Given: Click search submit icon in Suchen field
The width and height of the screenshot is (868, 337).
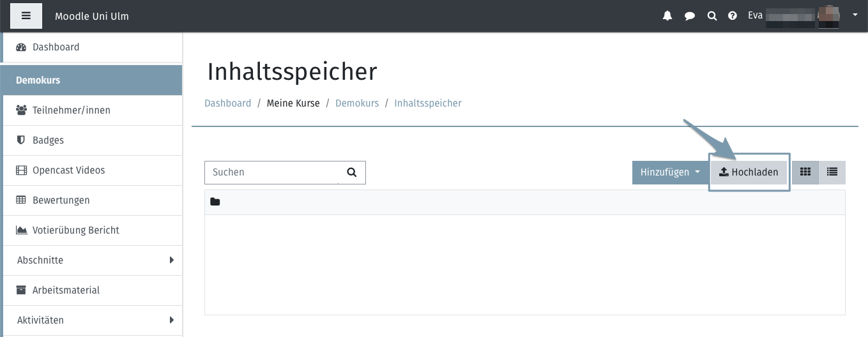Looking at the screenshot, I should point(351,172).
